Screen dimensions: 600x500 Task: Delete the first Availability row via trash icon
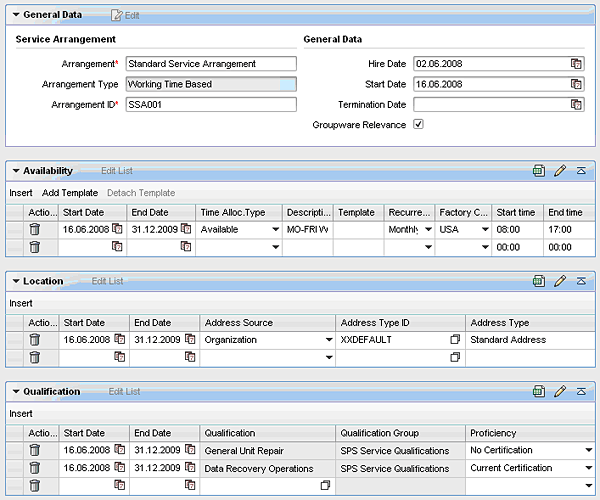pyautogui.click(x=34, y=229)
